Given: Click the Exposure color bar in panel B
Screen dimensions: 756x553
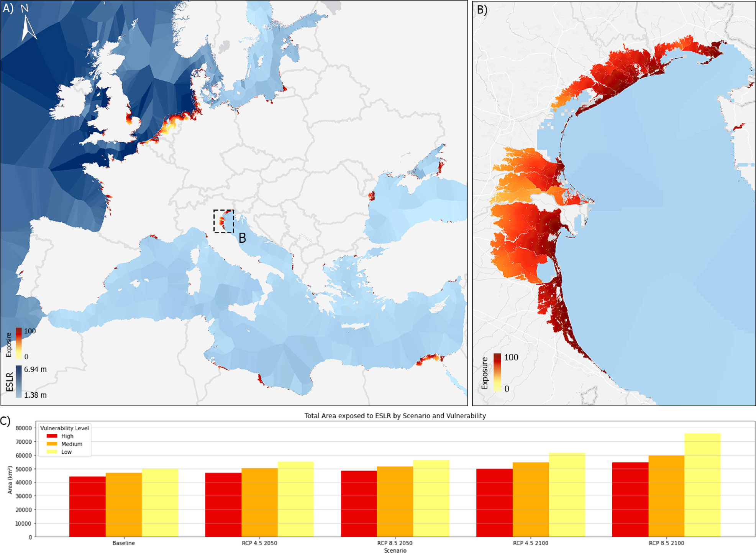Looking at the screenshot, I should coord(497,372).
